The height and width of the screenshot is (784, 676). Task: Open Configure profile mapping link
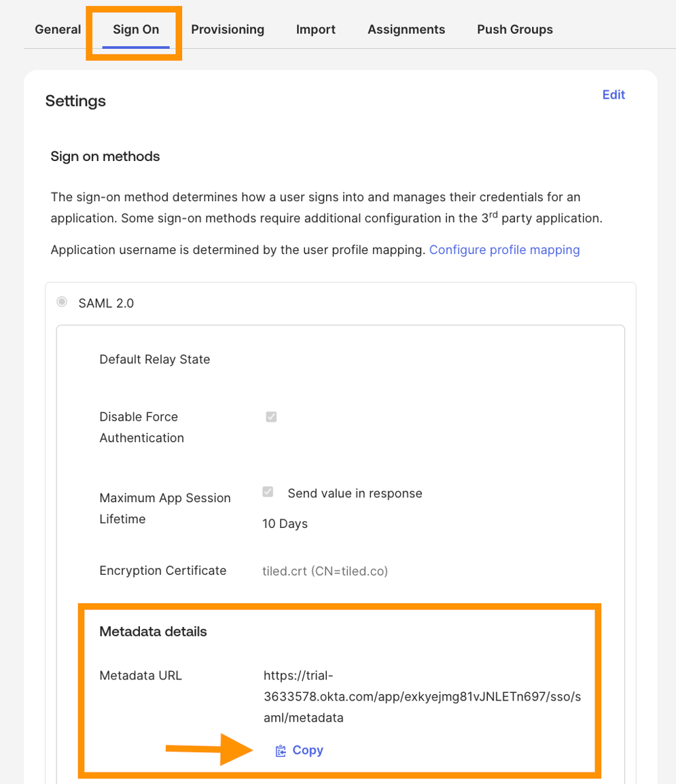pyautogui.click(x=505, y=249)
